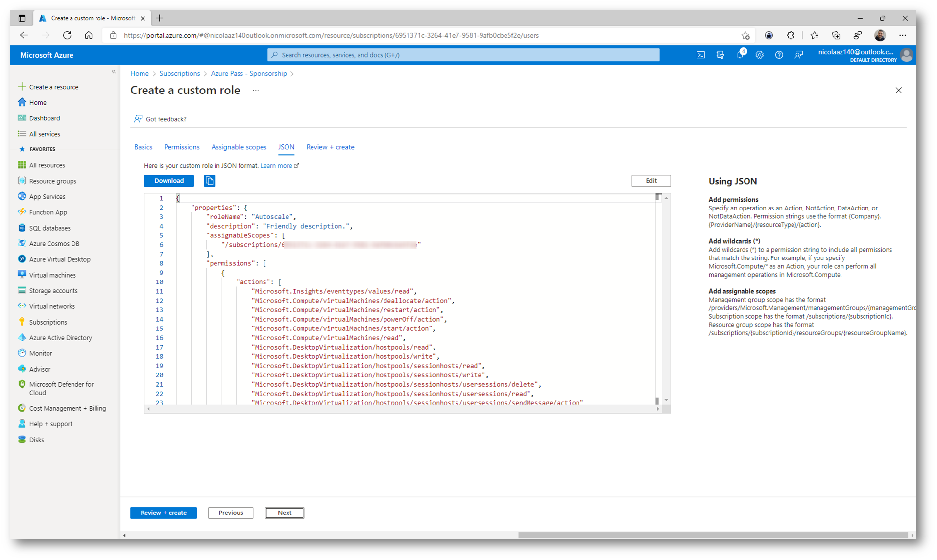This screenshot has width=937, height=560.
Task: Open the Learn more link
Action: (x=280, y=166)
